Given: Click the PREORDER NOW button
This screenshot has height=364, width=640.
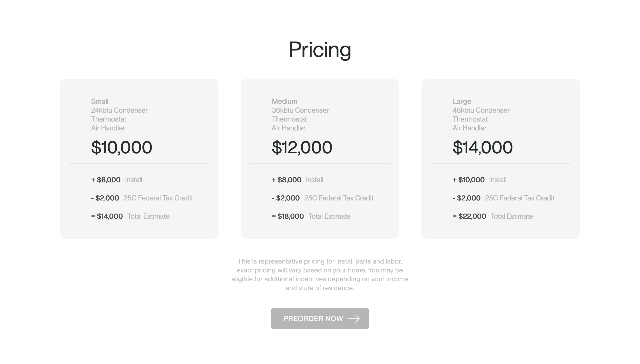Looking at the screenshot, I should 320,318.
